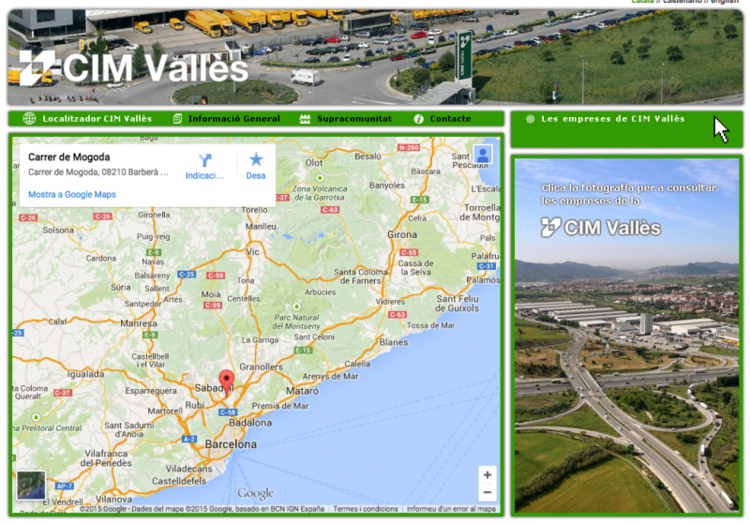Click Sant Feliu de Guíxols label

point(457,303)
